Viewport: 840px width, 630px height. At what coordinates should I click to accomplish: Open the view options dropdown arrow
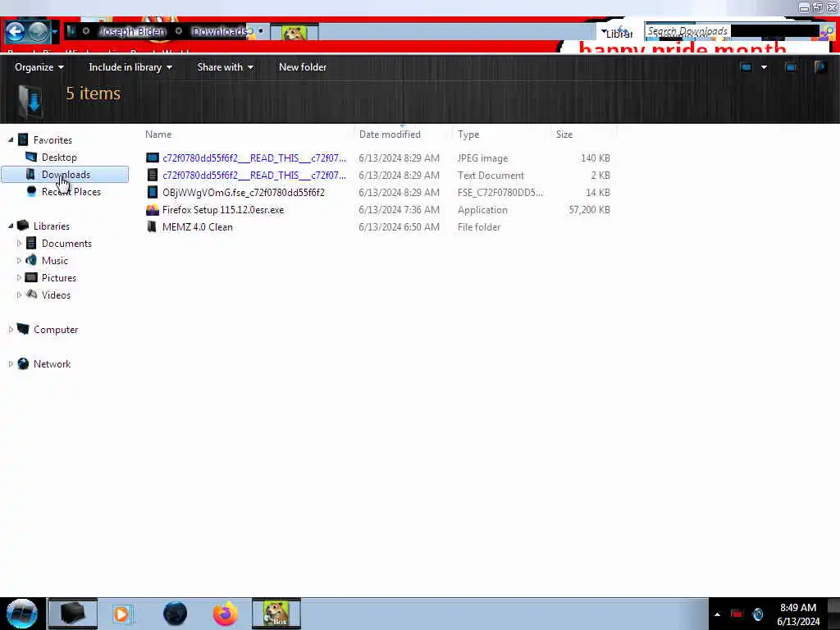click(764, 67)
